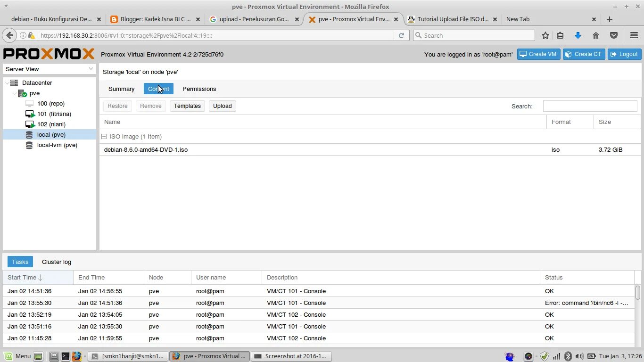Sort content by Name column header
Image resolution: width=644 pixels, height=362 pixels.
(323, 122)
